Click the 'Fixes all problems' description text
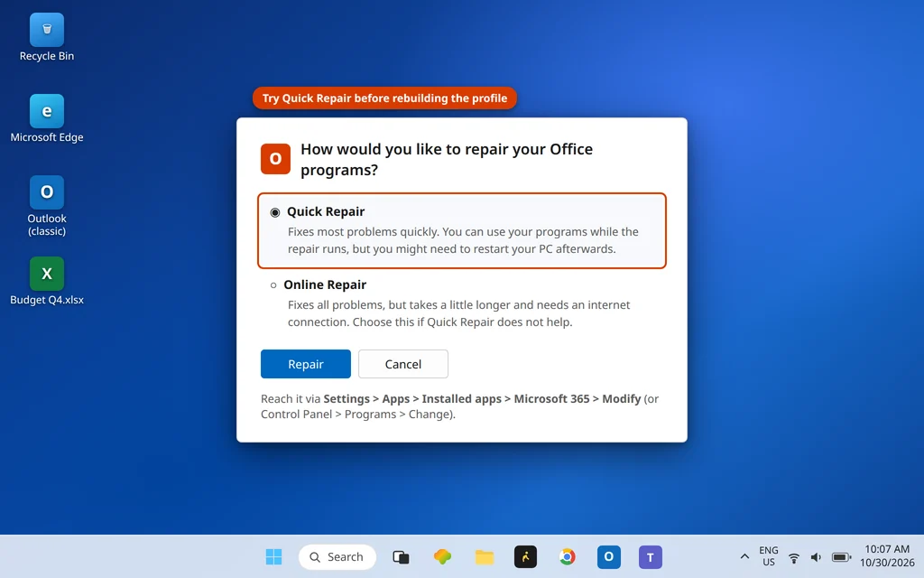Image resolution: width=924 pixels, height=578 pixels. click(459, 313)
